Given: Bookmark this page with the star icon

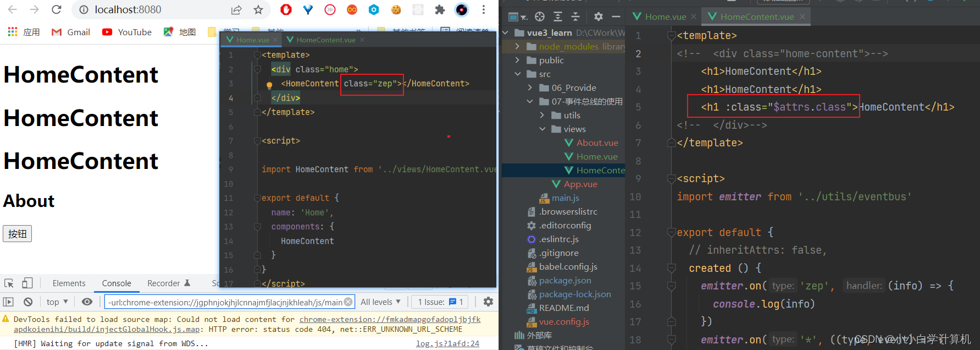Looking at the screenshot, I should [x=258, y=9].
